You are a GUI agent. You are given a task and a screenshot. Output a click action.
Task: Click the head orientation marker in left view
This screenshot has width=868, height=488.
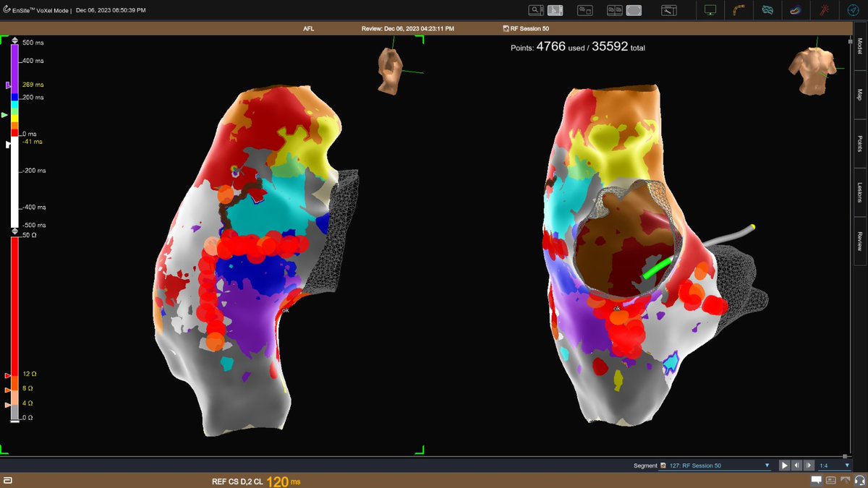click(391, 72)
